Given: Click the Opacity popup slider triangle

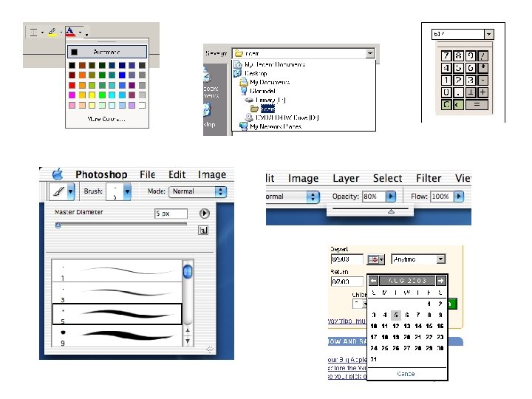Looking at the screenshot, I should pyautogui.click(x=391, y=211).
